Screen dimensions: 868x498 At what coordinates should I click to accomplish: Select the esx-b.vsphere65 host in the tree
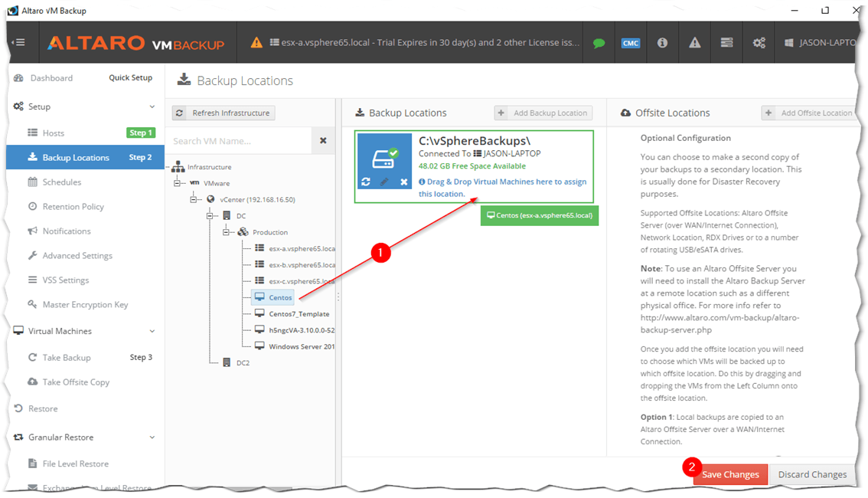pos(302,265)
